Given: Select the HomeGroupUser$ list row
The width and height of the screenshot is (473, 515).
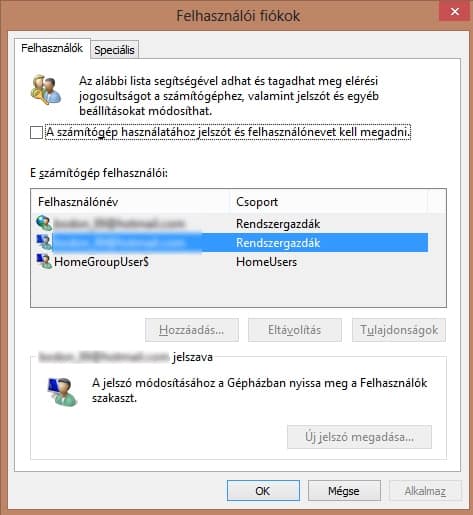Looking at the screenshot, I should click(230, 262).
